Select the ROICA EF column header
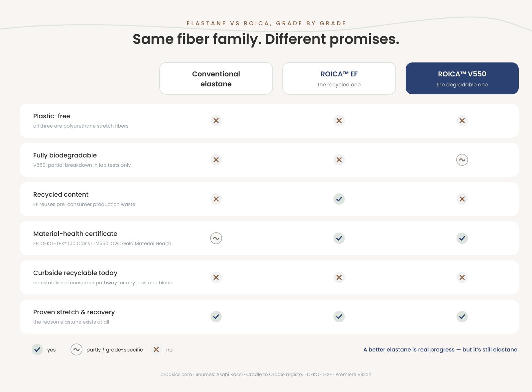The image size is (532, 392). click(339, 78)
